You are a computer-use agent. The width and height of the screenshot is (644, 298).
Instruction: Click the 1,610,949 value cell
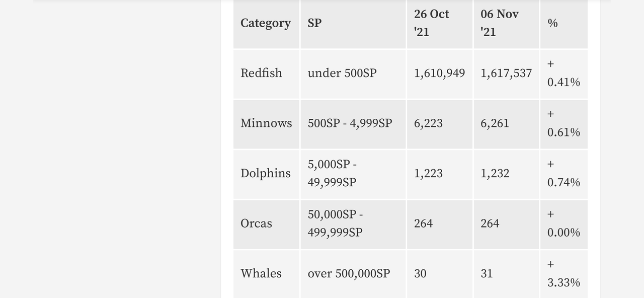point(439,73)
